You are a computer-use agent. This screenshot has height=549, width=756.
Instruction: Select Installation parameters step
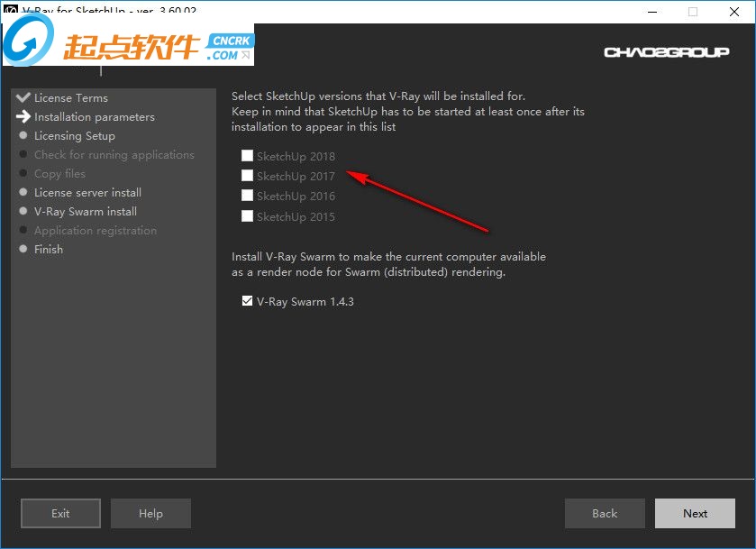click(95, 117)
